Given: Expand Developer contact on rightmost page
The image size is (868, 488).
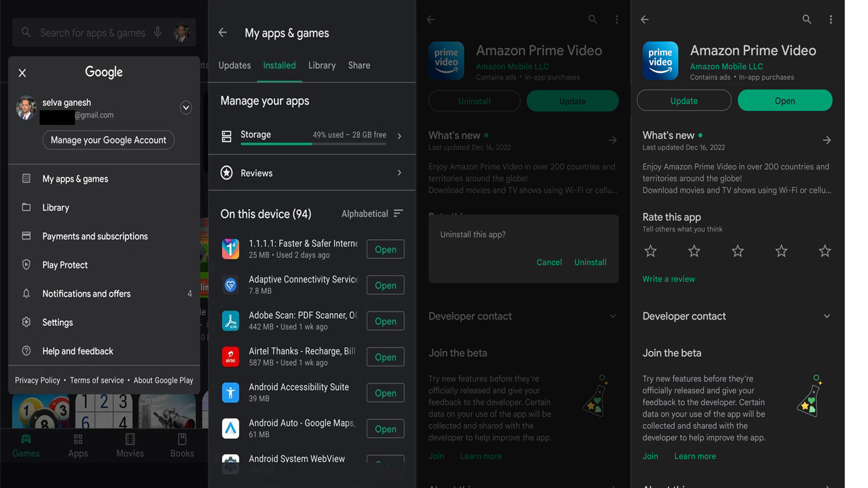Looking at the screenshot, I should pyautogui.click(x=827, y=316).
